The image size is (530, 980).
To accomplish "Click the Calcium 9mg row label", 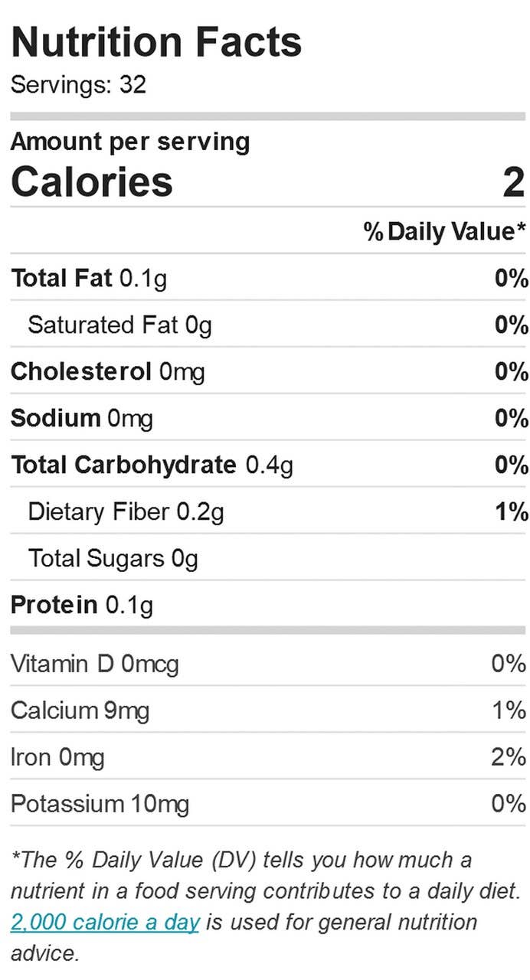I will pyautogui.click(x=80, y=710).
